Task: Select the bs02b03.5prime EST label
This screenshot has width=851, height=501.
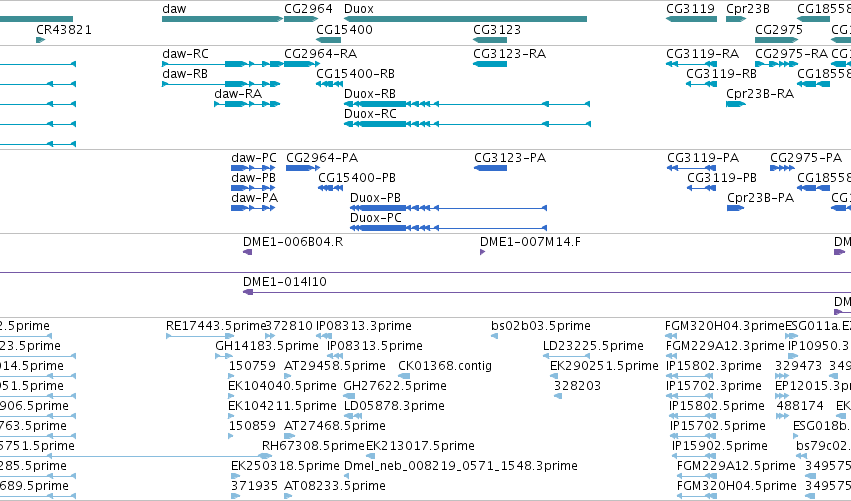Action: coord(541,326)
